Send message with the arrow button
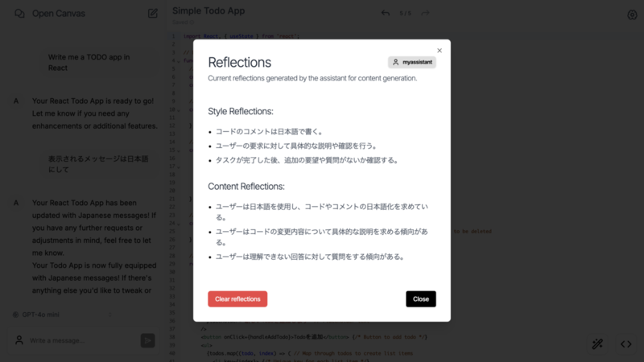Screen dimensions: 644x362 point(148,340)
